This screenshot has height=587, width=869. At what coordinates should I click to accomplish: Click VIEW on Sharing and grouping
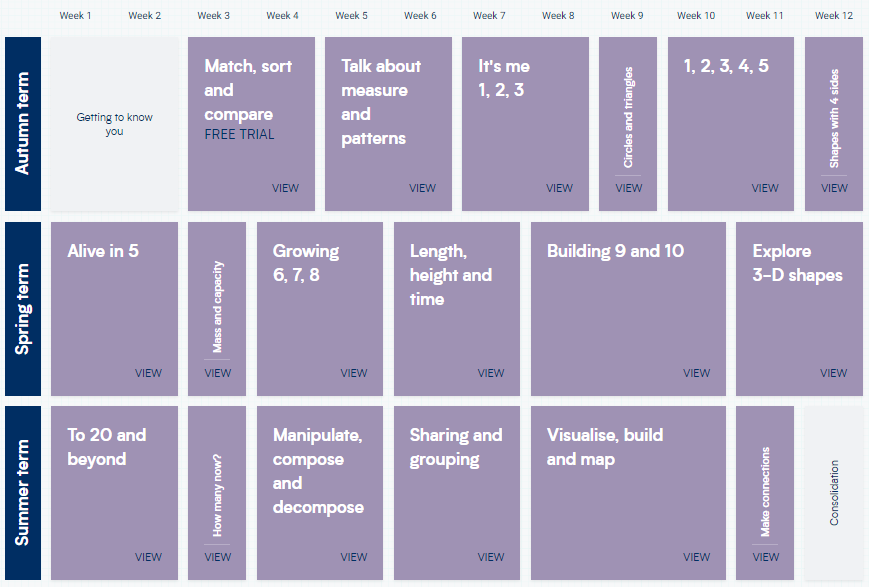click(x=490, y=557)
